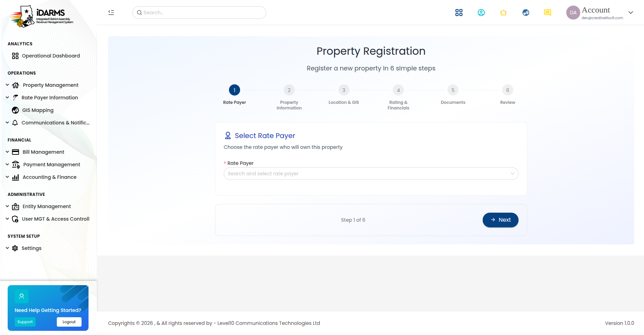644x335 pixels.
Task: Open Communications & Notific... menu label
Action: click(x=55, y=123)
